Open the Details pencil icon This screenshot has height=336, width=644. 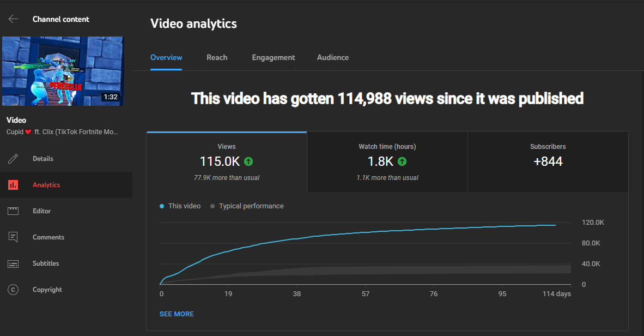coord(13,159)
